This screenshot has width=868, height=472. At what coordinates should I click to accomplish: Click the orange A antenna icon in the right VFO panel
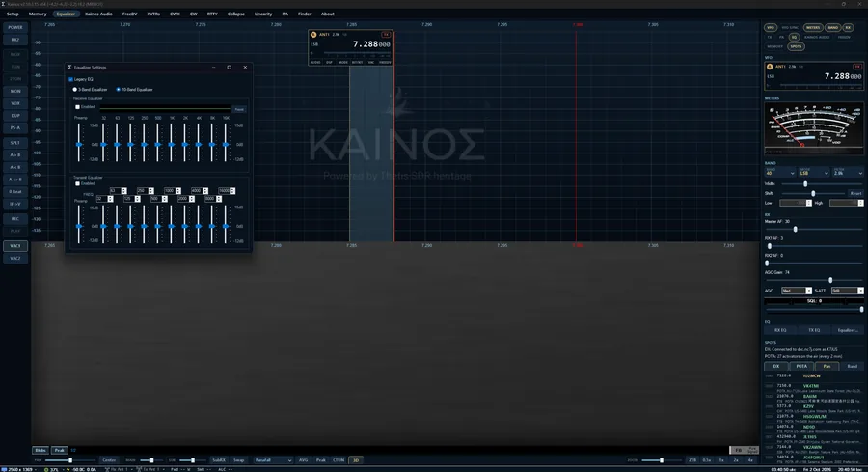click(770, 67)
